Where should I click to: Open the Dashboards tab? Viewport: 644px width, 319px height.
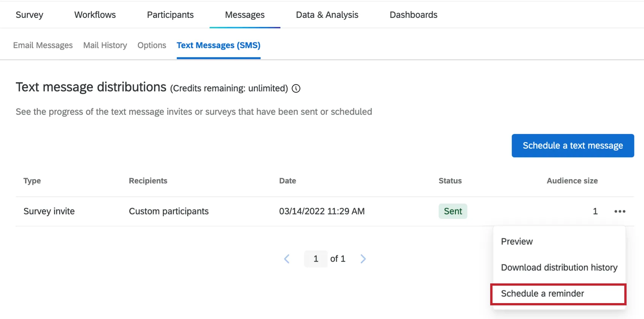tap(413, 15)
